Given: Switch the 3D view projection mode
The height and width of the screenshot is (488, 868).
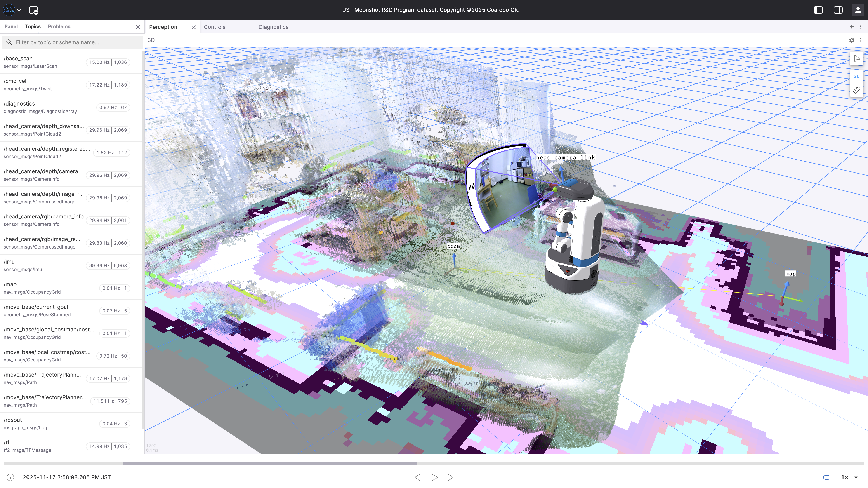Looking at the screenshot, I should pos(856,76).
